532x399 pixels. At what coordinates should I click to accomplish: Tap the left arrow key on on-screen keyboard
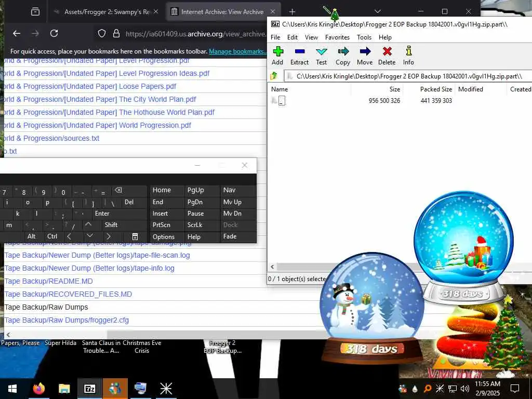coord(69,236)
